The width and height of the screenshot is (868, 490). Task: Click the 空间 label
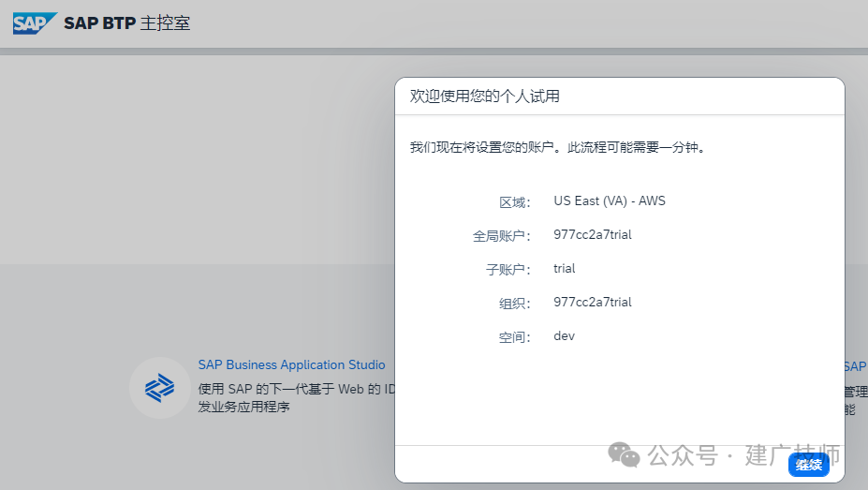tap(515, 337)
